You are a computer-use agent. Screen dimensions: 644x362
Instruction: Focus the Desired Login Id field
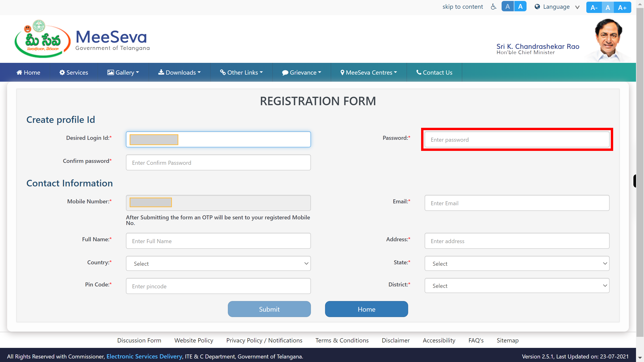(x=218, y=139)
